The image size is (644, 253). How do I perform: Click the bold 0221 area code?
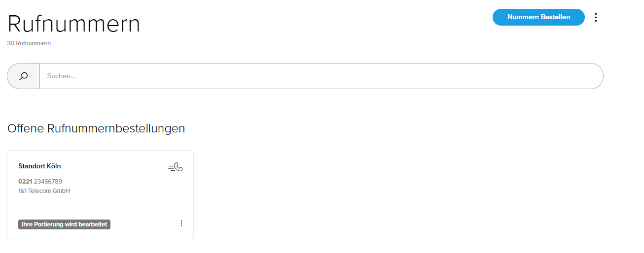(x=25, y=182)
